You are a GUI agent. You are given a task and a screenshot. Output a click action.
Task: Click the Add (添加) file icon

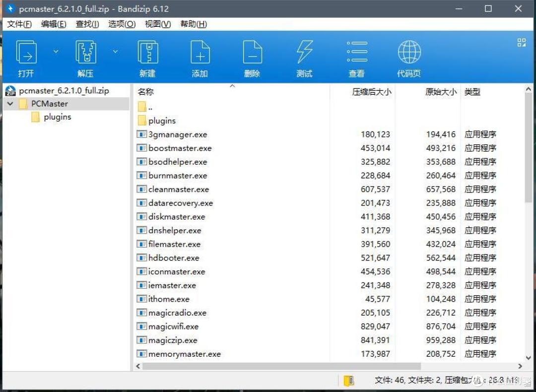pyautogui.click(x=200, y=52)
